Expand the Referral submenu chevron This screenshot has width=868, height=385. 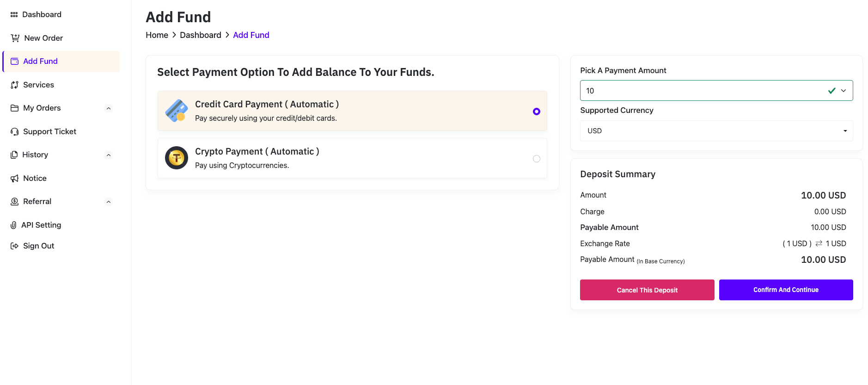(x=109, y=202)
